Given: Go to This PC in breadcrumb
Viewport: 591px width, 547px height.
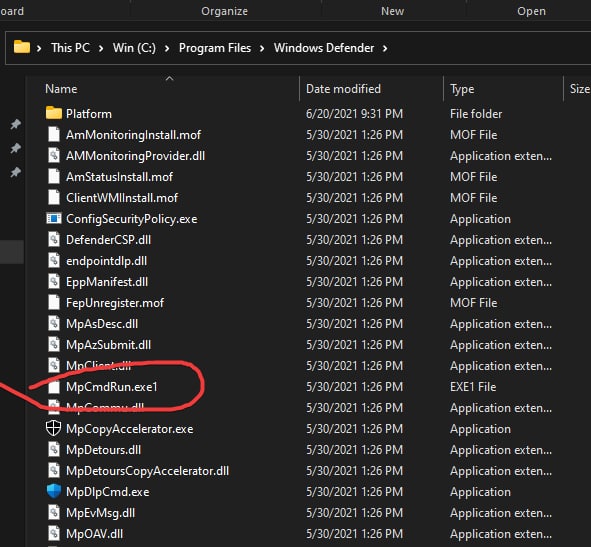Looking at the screenshot, I should (70, 48).
